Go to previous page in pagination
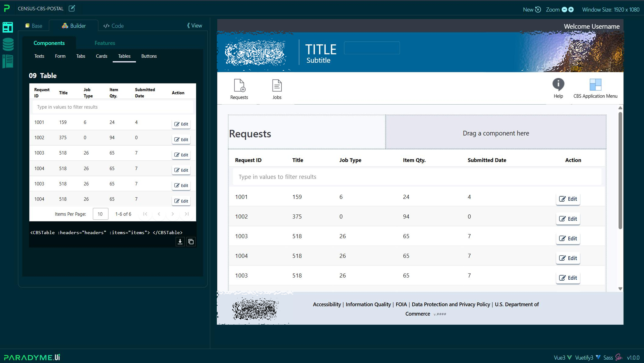The image size is (644, 363). (x=159, y=214)
